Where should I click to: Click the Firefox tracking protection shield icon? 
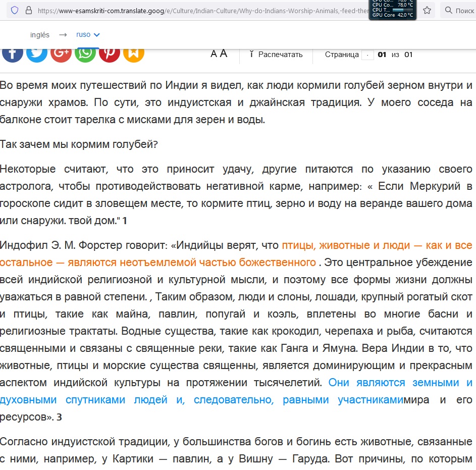coord(14,10)
